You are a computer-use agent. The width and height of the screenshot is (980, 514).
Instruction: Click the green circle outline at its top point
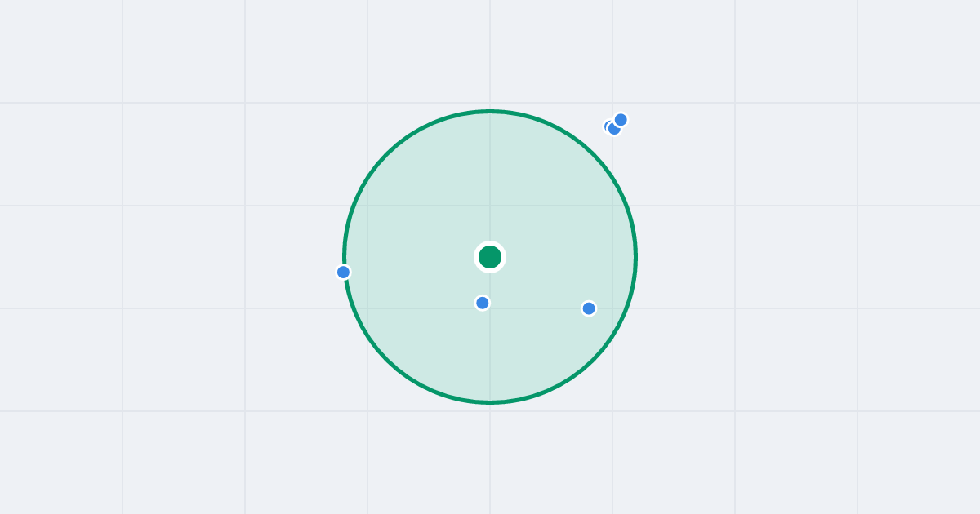490,112
